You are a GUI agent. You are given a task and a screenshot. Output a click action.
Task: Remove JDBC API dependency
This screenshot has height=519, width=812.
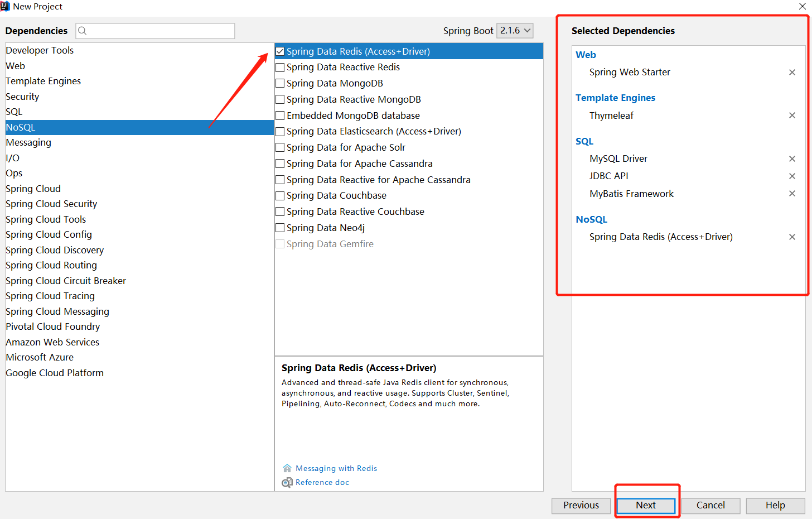point(792,176)
